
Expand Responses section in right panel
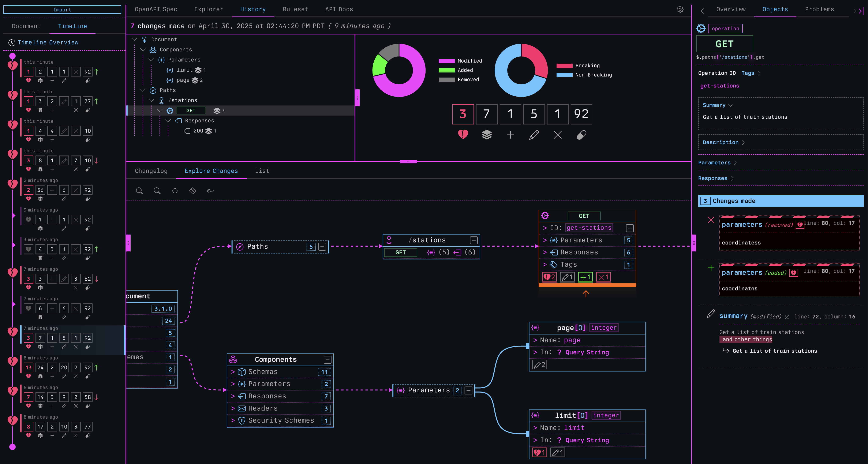(x=716, y=178)
